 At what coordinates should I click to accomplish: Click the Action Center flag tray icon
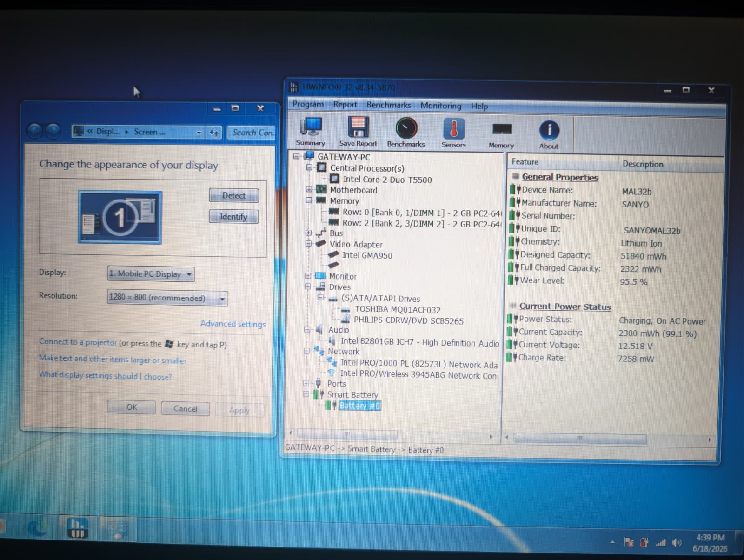click(x=629, y=542)
